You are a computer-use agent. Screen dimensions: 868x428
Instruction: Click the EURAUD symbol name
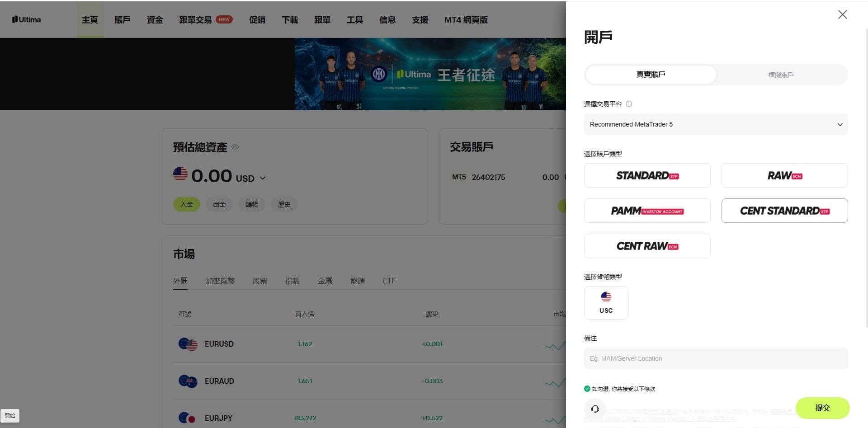(219, 381)
